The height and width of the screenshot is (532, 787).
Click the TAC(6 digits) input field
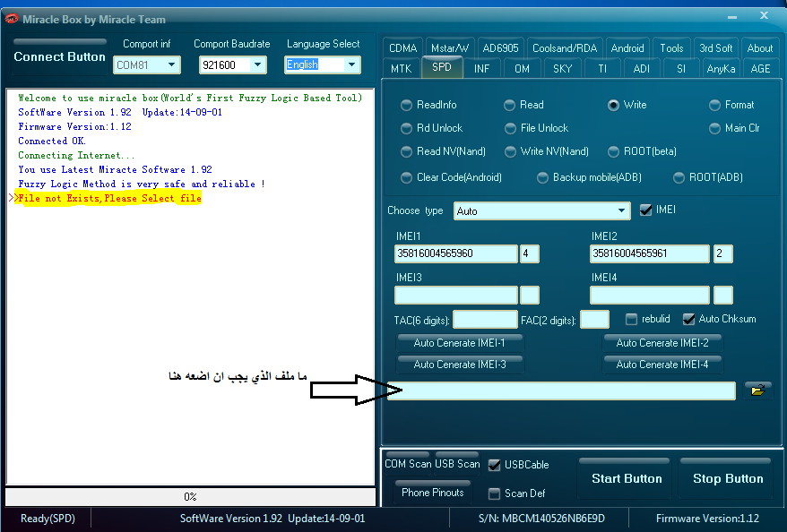point(485,320)
